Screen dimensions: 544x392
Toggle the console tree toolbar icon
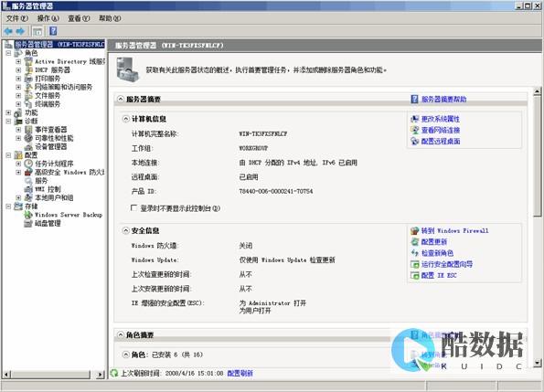(x=37, y=31)
